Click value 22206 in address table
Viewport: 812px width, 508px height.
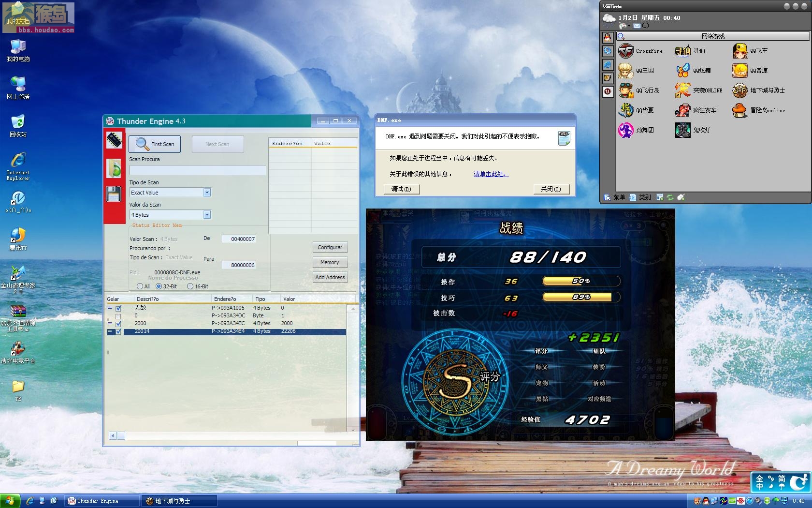click(289, 331)
